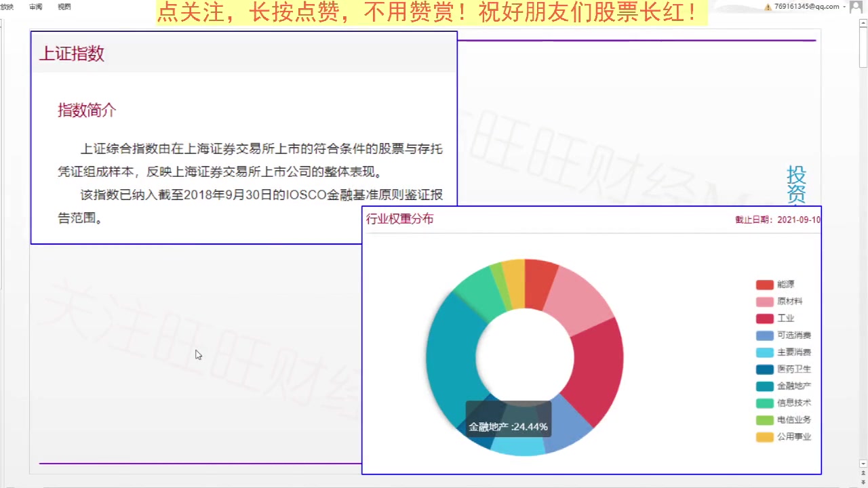Click the yellow banner 点关注，长按点赞
Screen dimensions: 868x488
(431, 13)
